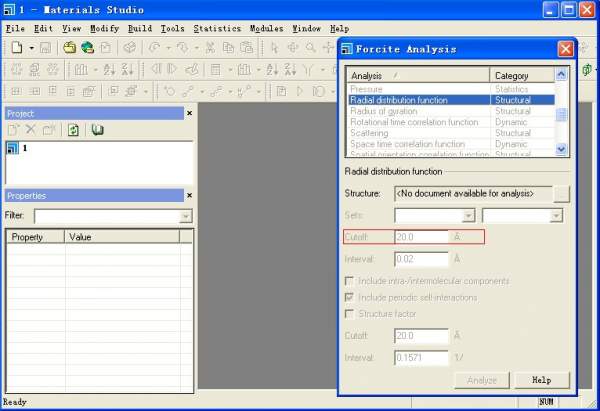The height and width of the screenshot is (411, 600).
Task: Click the green refresh icon in Project panel
Action: (x=73, y=130)
